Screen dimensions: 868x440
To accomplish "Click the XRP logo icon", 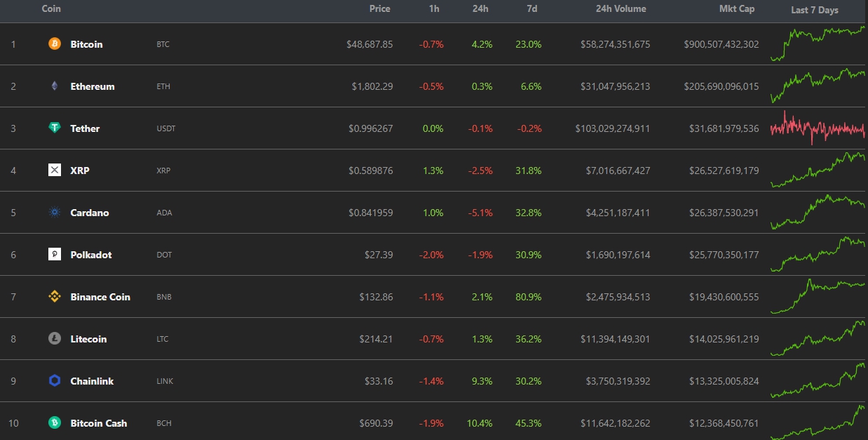I will 55,171.
